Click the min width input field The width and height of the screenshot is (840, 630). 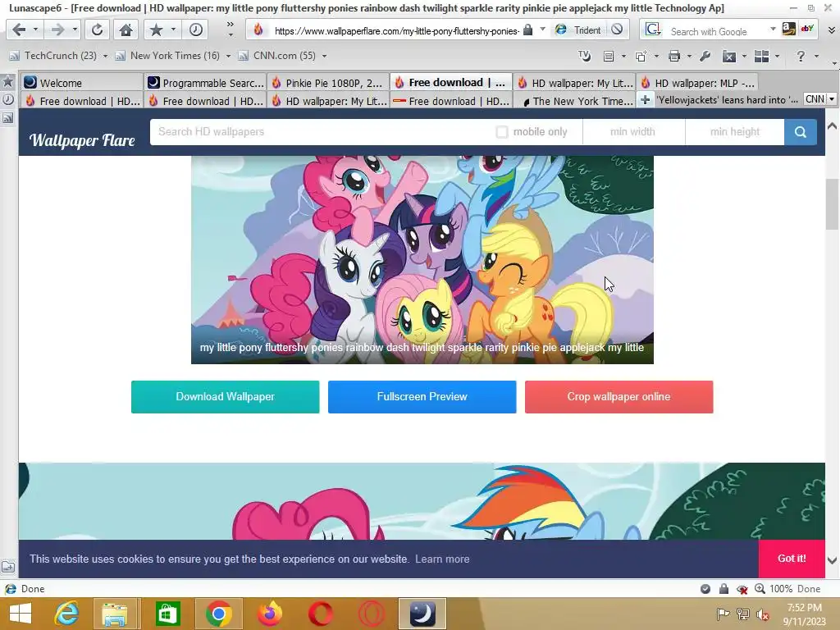(633, 132)
